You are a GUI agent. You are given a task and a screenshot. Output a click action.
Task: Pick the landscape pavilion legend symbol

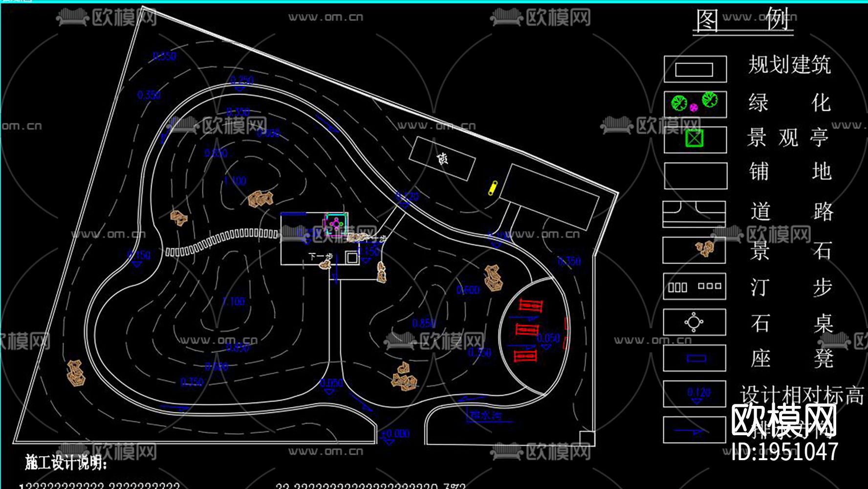pos(694,139)
